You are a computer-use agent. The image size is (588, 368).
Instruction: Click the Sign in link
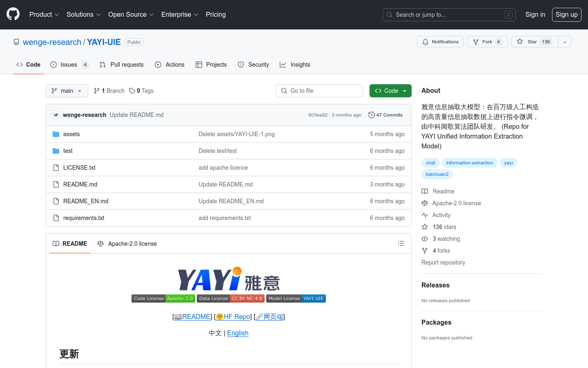pyautogui.click(x=535, y=15)
